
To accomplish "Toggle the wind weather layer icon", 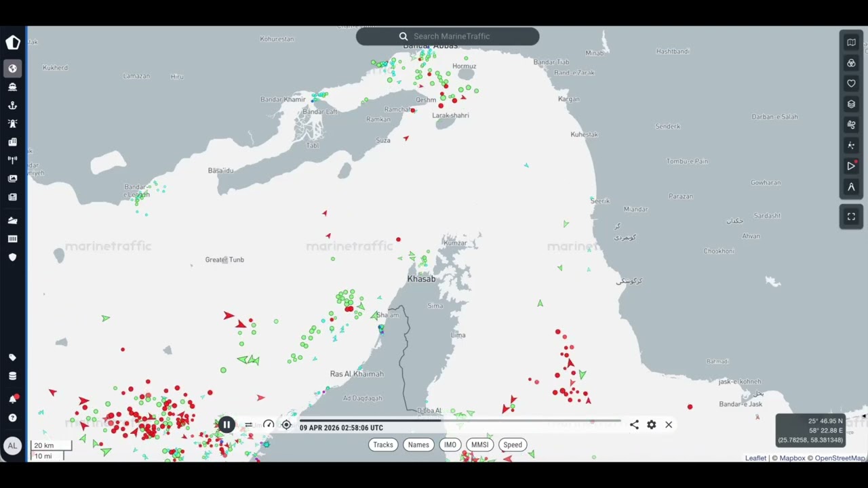I will click(851, 125).
